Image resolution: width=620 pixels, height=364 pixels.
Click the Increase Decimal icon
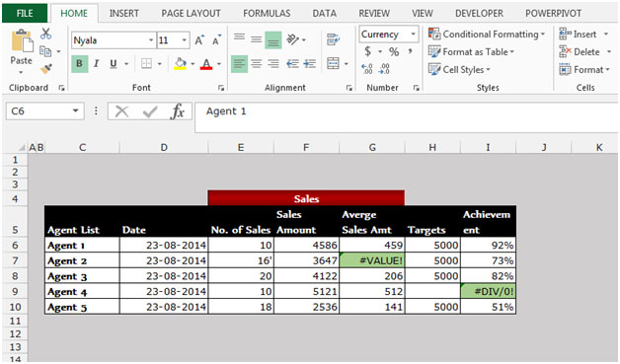(367, 69)
